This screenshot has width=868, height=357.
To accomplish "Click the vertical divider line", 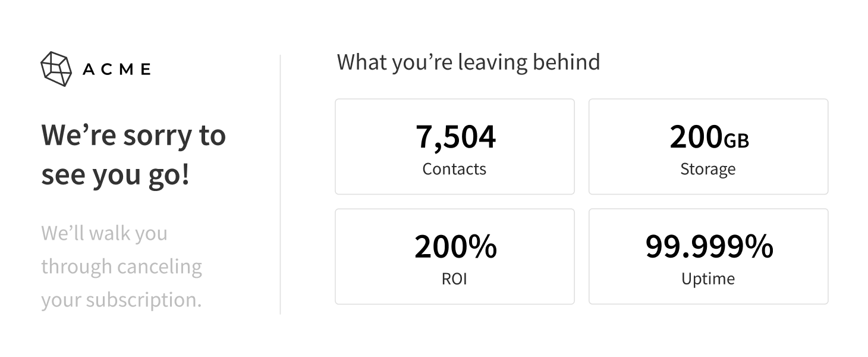I will click(x=280, y=184).
